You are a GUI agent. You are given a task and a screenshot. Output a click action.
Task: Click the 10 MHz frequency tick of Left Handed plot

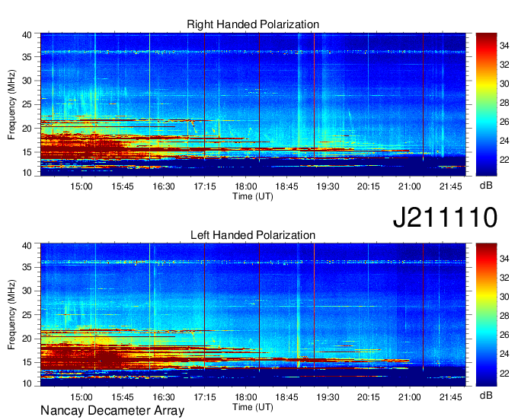(27, 383)
